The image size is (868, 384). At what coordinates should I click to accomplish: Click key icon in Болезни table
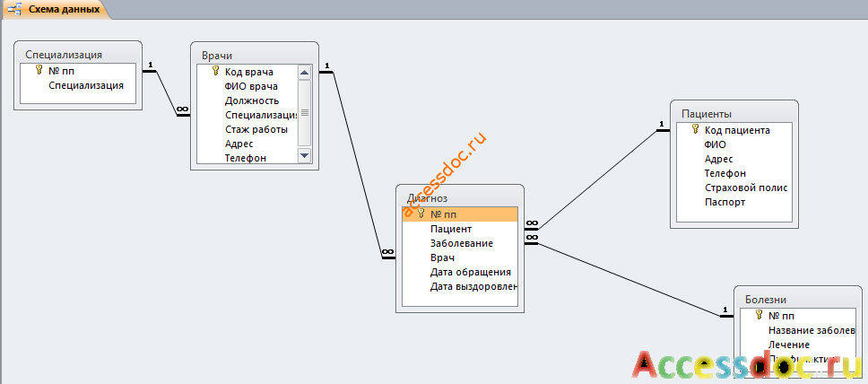759,315
